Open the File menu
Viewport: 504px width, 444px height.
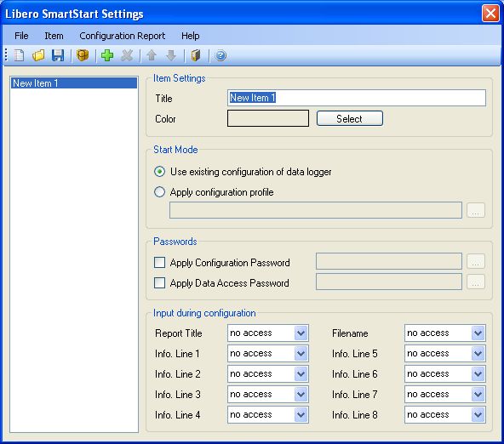21,36
